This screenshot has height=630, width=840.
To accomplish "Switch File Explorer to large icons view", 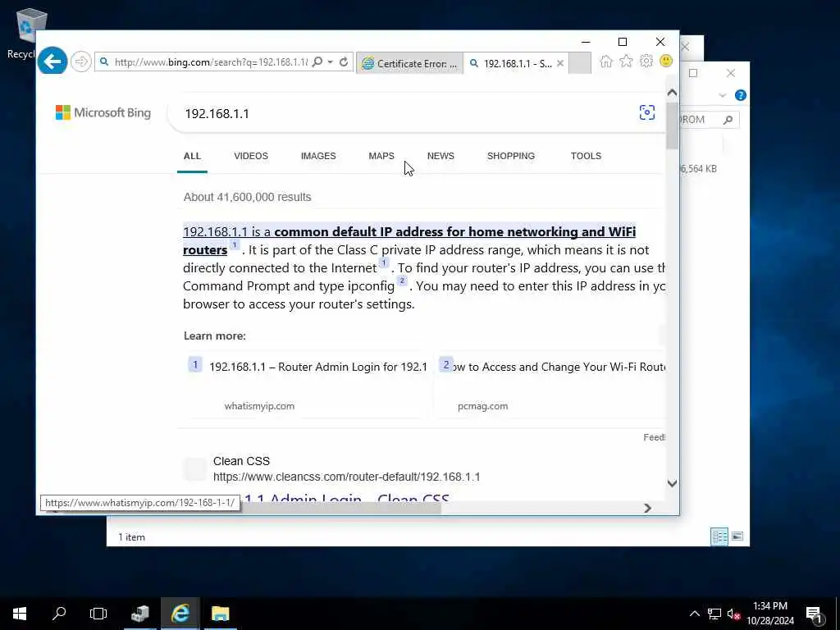I will point(737,536).
